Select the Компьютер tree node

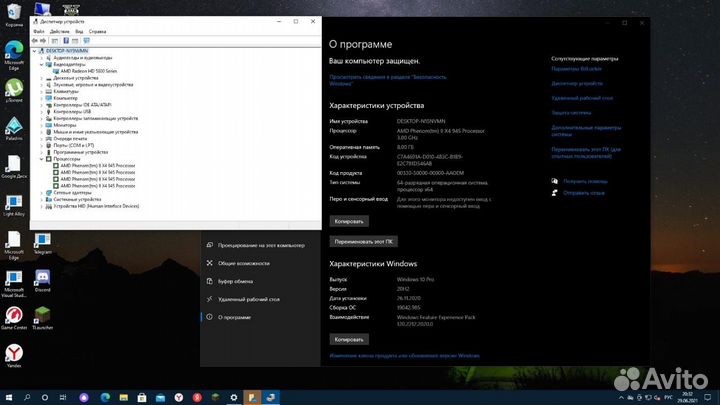coord(65,98)
